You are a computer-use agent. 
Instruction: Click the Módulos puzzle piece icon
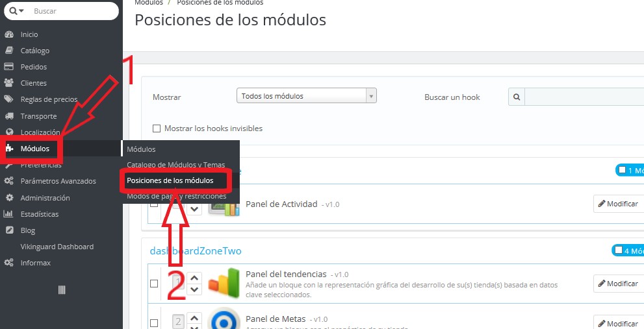[x=9, y=149]
